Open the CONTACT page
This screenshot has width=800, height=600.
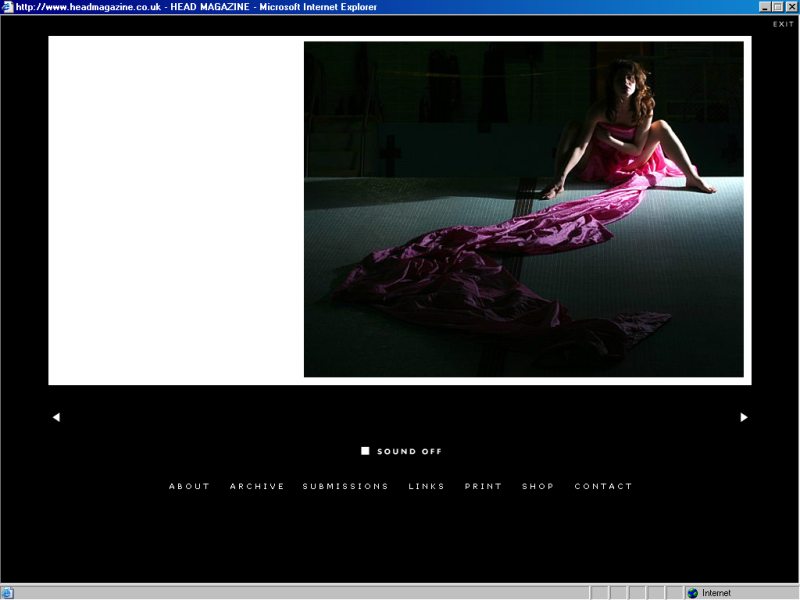tap(603, 486)
